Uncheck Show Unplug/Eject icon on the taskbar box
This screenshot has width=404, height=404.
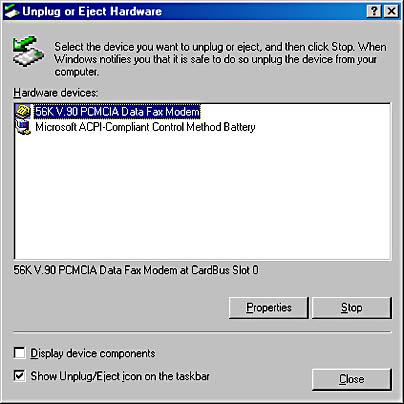pyautogui.click(x=19, y=376)
